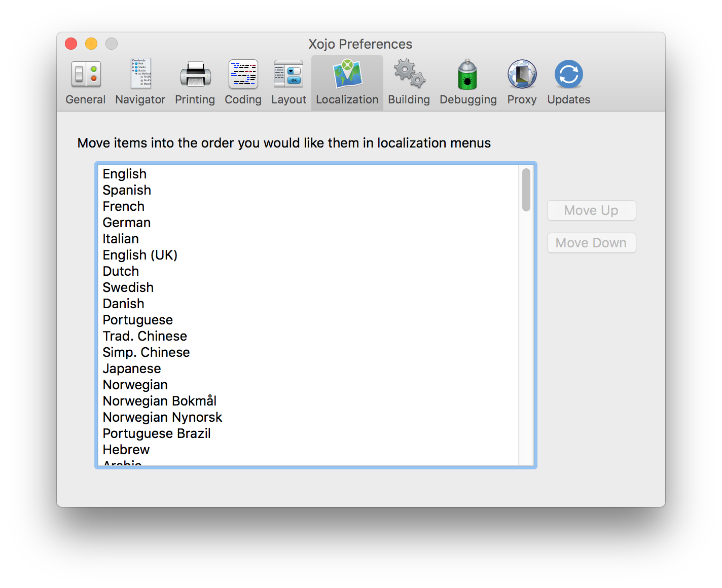Select Japanese in the language list
This screenshot has width=722, height=588.
coord(308,369)
